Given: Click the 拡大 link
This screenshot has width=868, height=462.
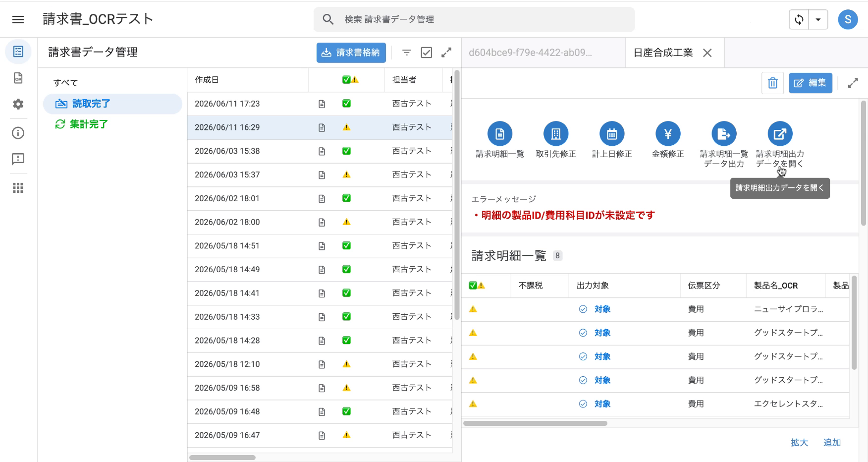Looking at the screenshot, I should (x=799, y=443).
